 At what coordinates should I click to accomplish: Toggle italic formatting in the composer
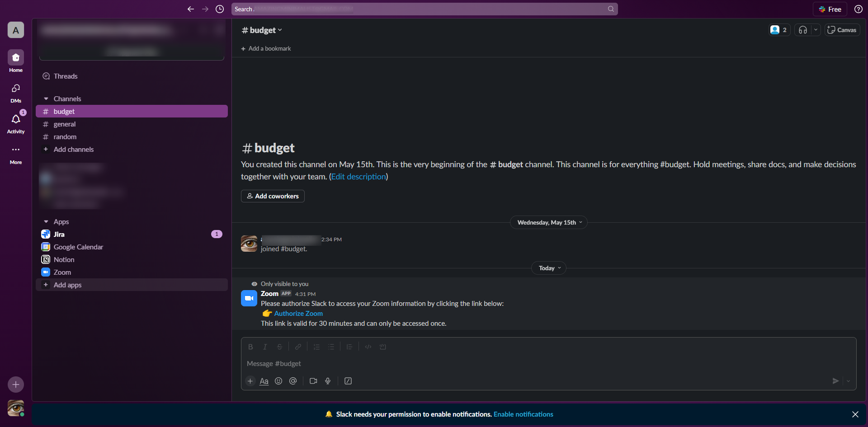pos(265,347)
